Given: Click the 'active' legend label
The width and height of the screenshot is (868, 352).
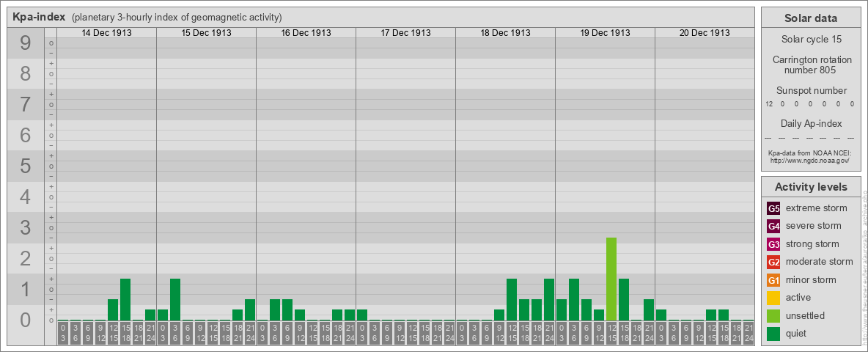Looking at the screenshot, I should (x=798, y=297).
